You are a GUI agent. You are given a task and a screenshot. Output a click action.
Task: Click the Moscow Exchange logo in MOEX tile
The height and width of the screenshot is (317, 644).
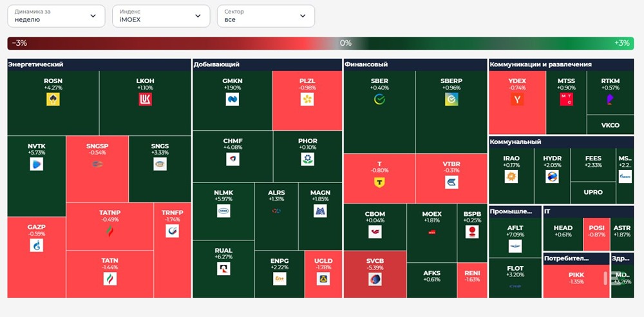(431, 232)
